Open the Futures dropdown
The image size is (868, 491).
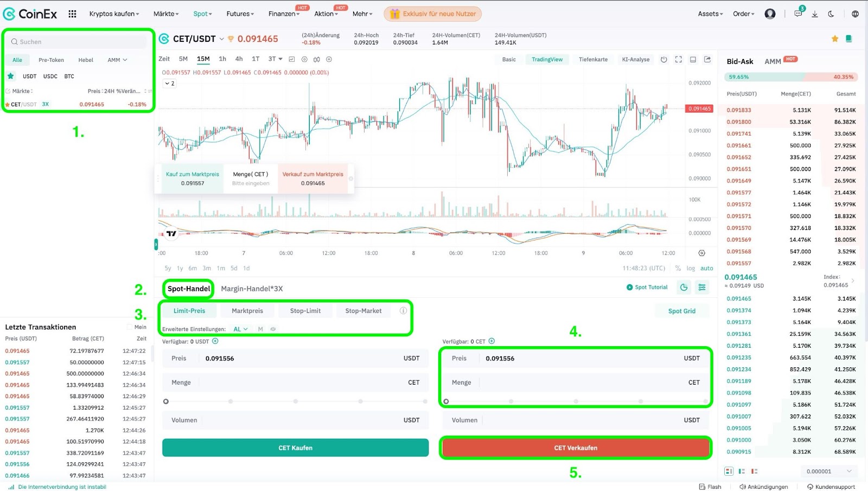[240, 14]
